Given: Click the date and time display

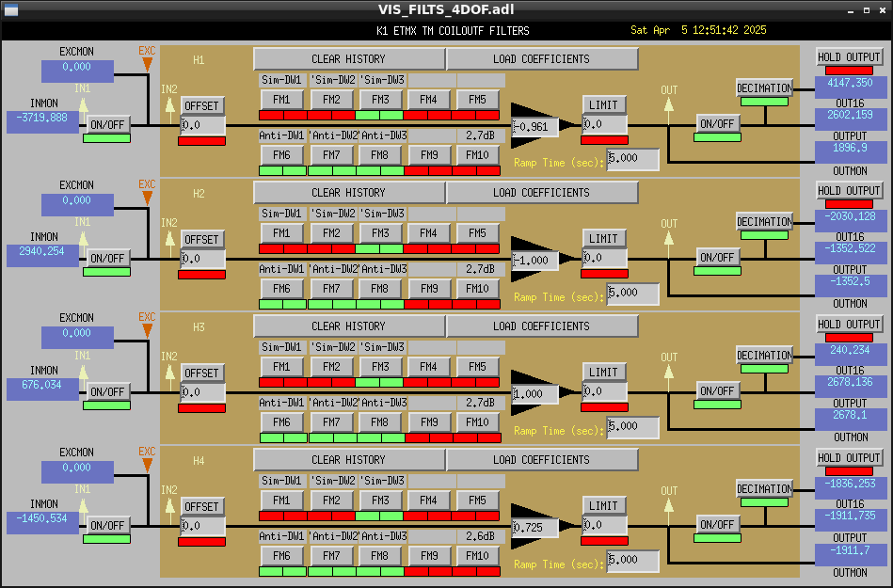Looking at the screenshot, I should 698,30.
